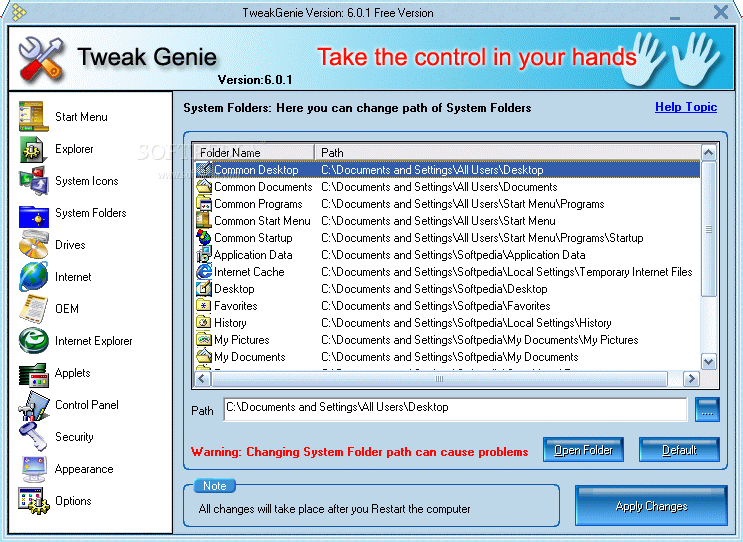The width and height of the screenshot is (743, 542).
Task: Click the Explorer sidebar icon
Action: pyautogui.click(x=32, y=149)
